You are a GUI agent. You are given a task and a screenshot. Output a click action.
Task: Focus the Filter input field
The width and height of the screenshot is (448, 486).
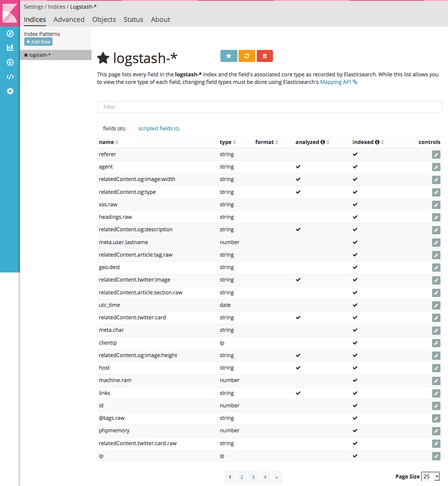pyautogui.click(x=270, y=107)
